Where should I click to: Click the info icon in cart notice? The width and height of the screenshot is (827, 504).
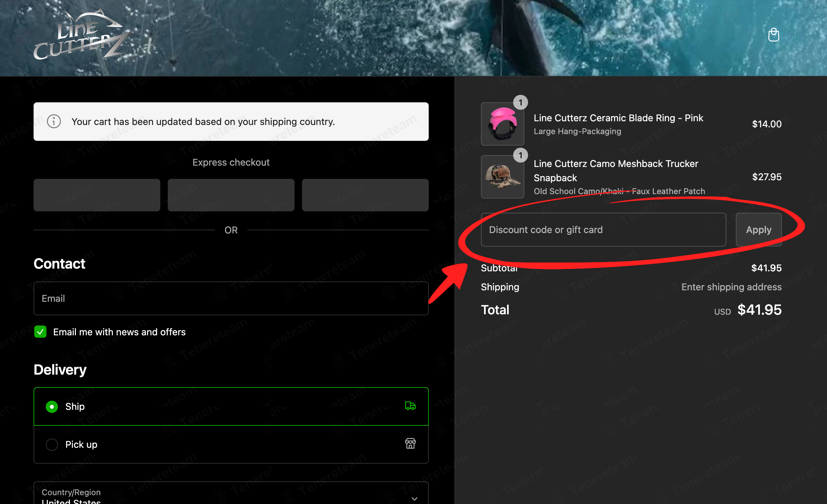point(54,121)
